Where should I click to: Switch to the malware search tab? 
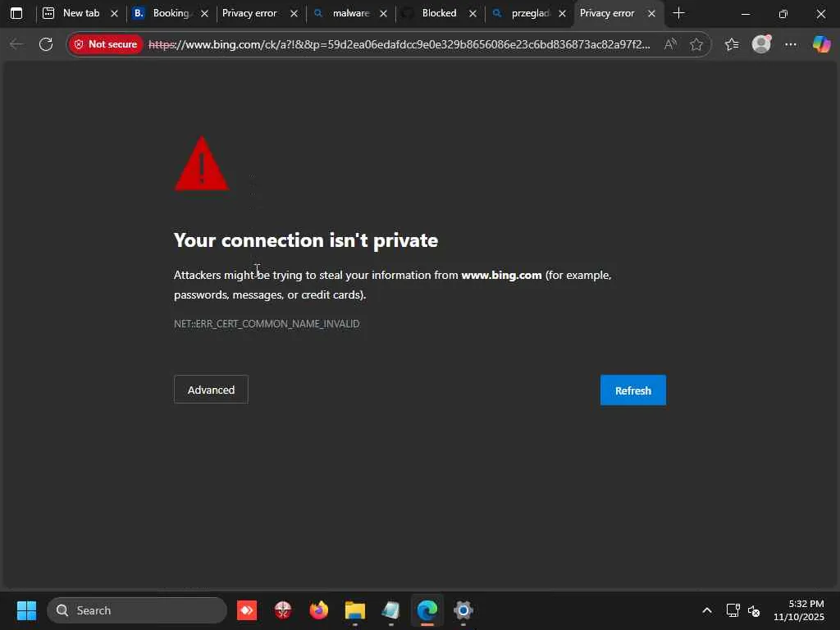tap(350, 13)
